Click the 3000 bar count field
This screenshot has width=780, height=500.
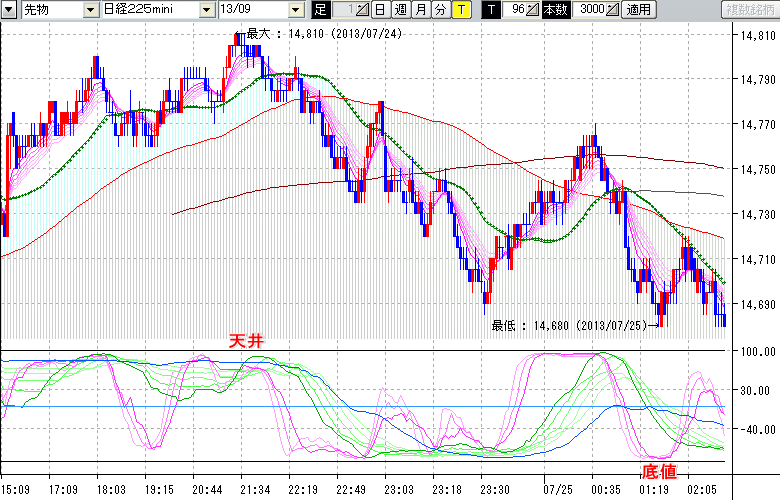point(590,9)
